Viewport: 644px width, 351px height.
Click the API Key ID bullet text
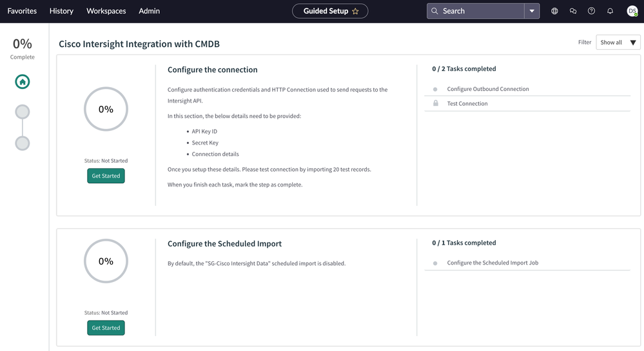(204, 132)
